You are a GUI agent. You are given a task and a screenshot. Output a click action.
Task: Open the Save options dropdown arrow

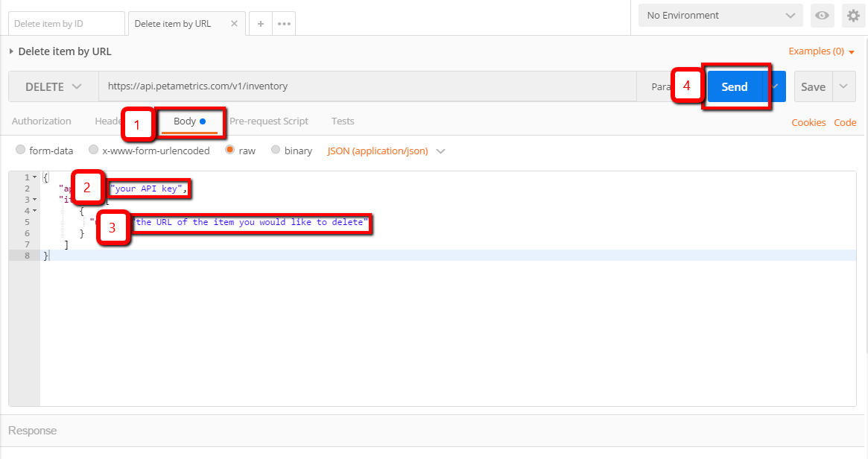(843, 87)
